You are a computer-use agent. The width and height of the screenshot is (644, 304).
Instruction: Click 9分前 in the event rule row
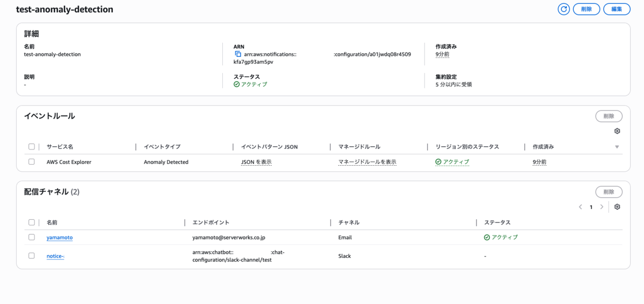point(539,162)
